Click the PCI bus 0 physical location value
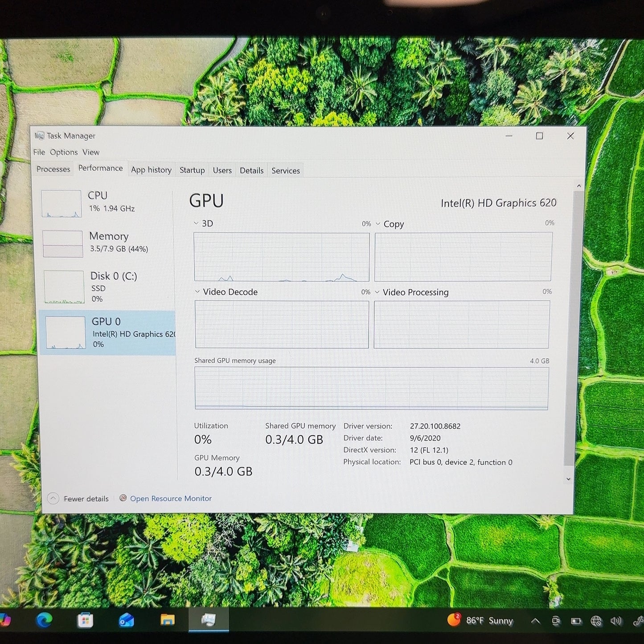Image resolution: width=644 pixels, height=644 pixels. pos(461,462)
